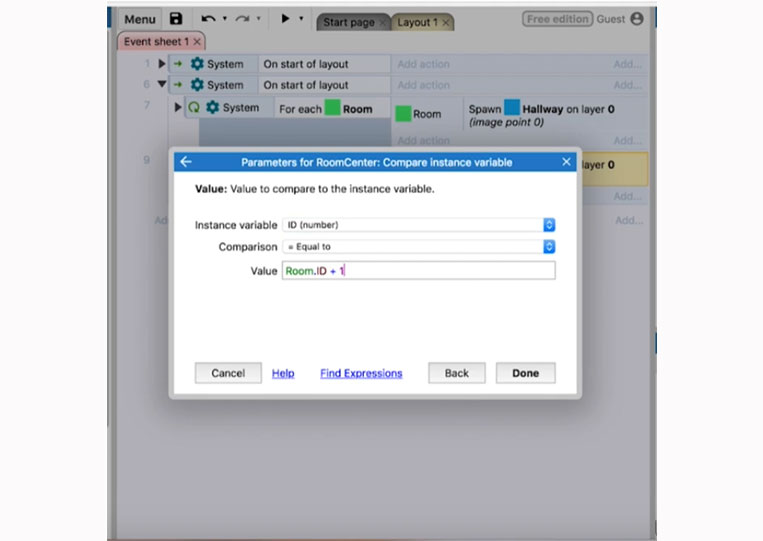Switch to the Layout 1 tab
Viewport: 763px width, 541px height.
pyautogui.click(x=418, y=22)
